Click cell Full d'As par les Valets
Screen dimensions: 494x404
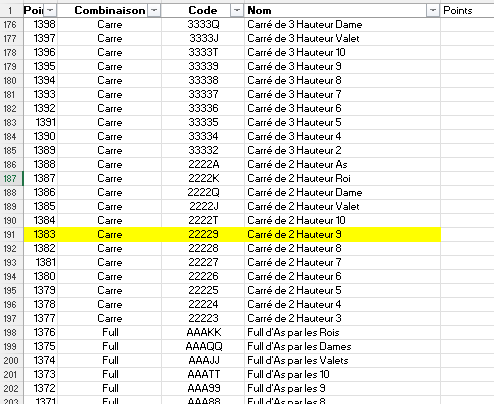point(342,361)
